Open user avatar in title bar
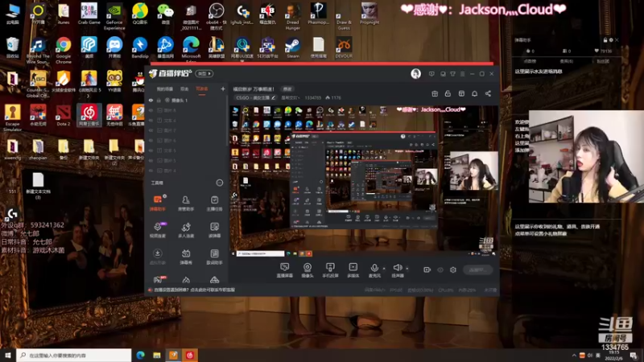Viewport: 644px width, 362px height. (415, 73)
